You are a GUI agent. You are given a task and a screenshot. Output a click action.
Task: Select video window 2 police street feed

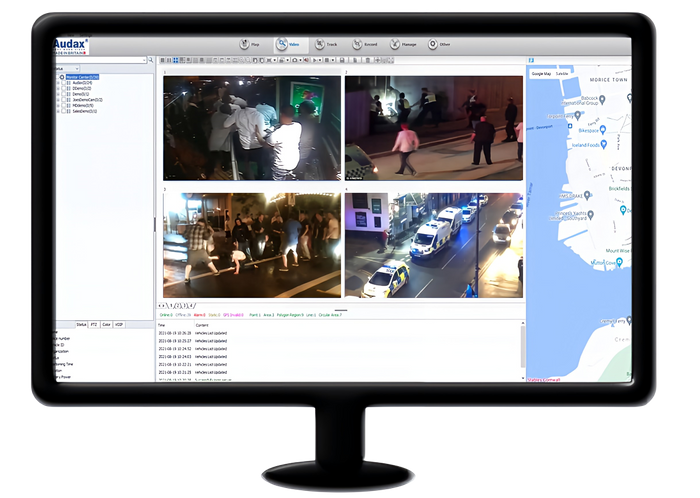(433, 128)
